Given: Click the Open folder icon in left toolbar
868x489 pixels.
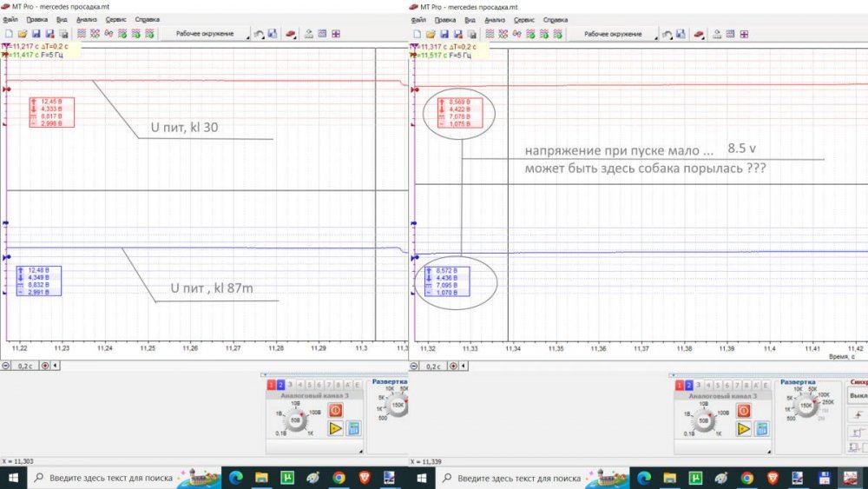Looking at the screenshot, I should pyautogui.click(x=23, y=34).
